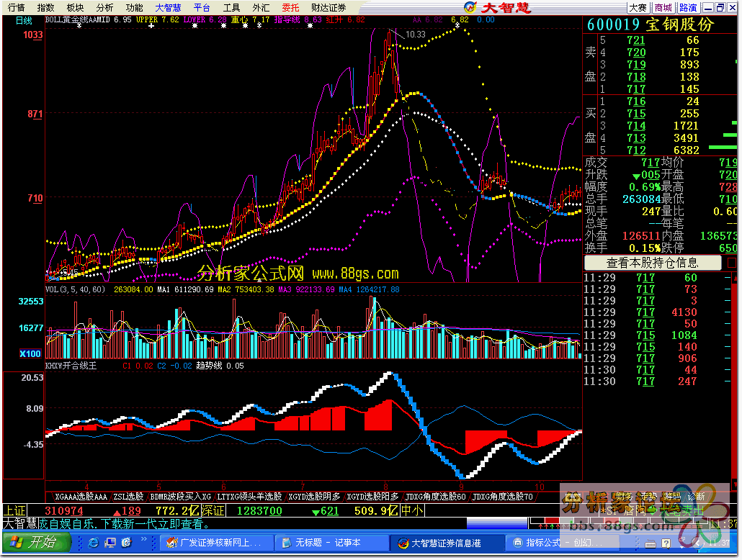Click the 10.33 price peak marker
Image resolution: width=742 pixels, height=560 pixels.
(x=415, y=35)
